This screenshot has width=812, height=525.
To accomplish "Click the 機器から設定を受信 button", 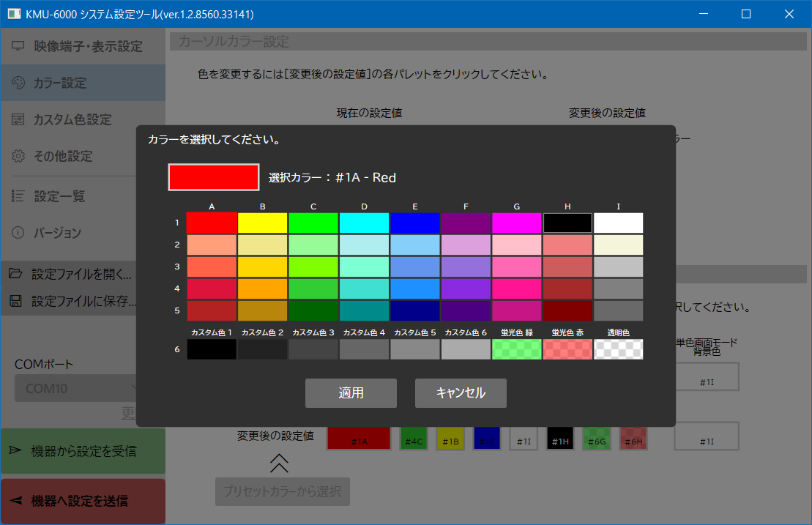I will coord(83,451).
